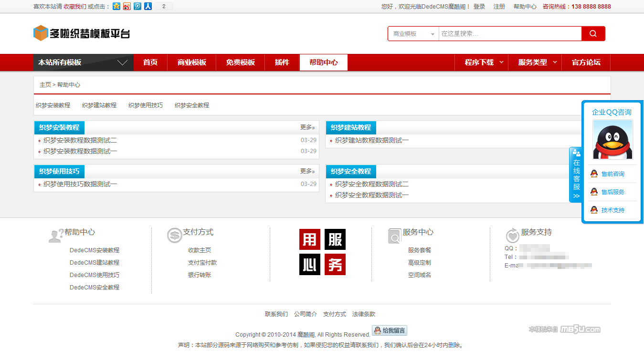
Task: Open the 官方论坛 nav item
Action: pyautogui.click(x=586, y=62)
